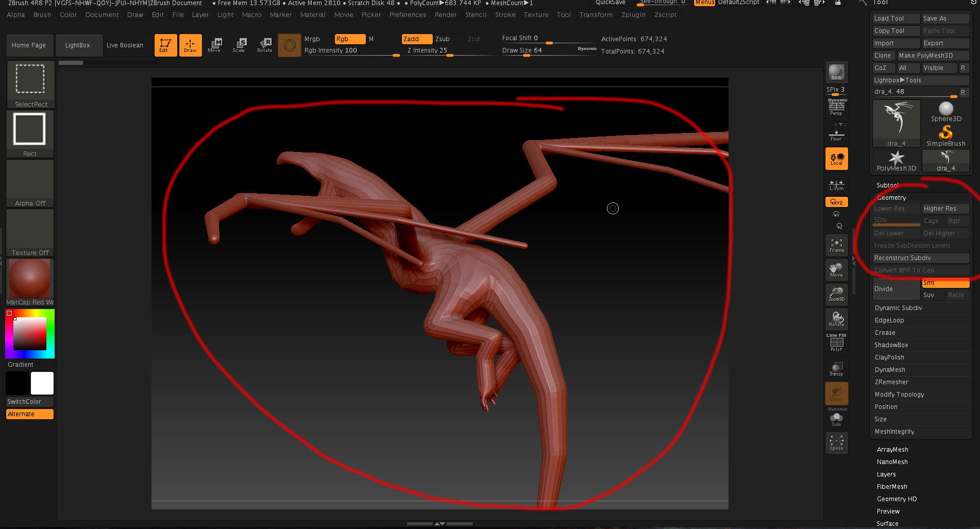Toggle XYZ rotation mode button
980x529 pixels.
click(x=836, y=202)
